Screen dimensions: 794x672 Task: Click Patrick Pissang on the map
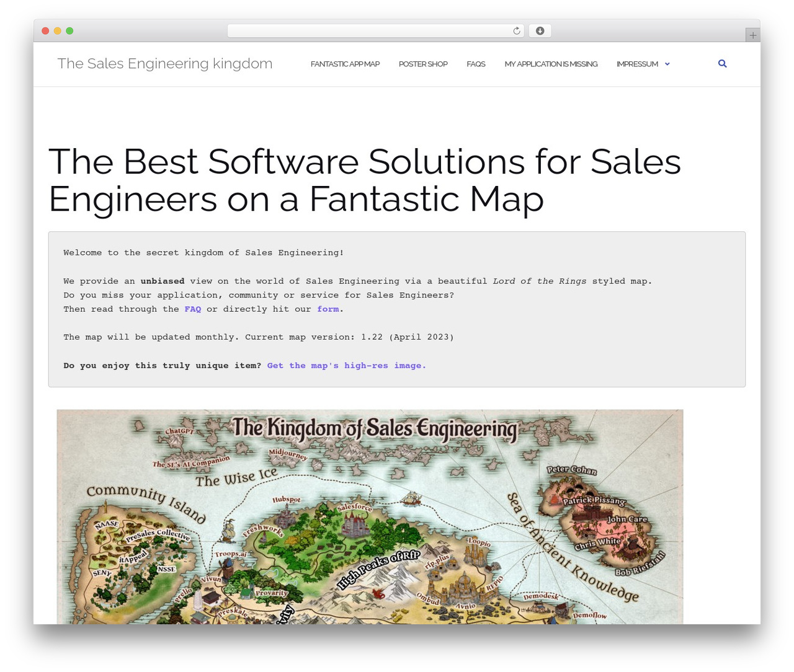[594, 500]
